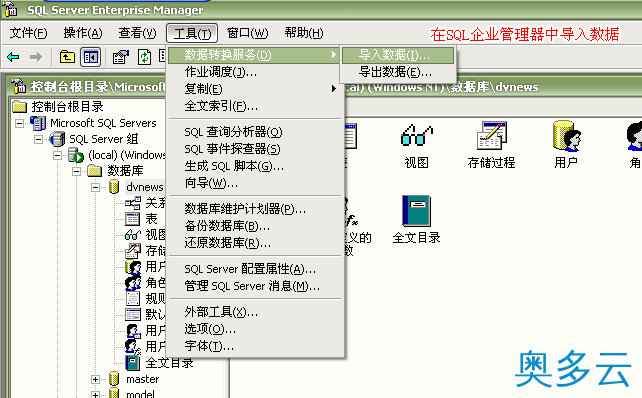
Task: Choose 管理 SQL Server 消息(M)... menu item
Action: [255, 286]
